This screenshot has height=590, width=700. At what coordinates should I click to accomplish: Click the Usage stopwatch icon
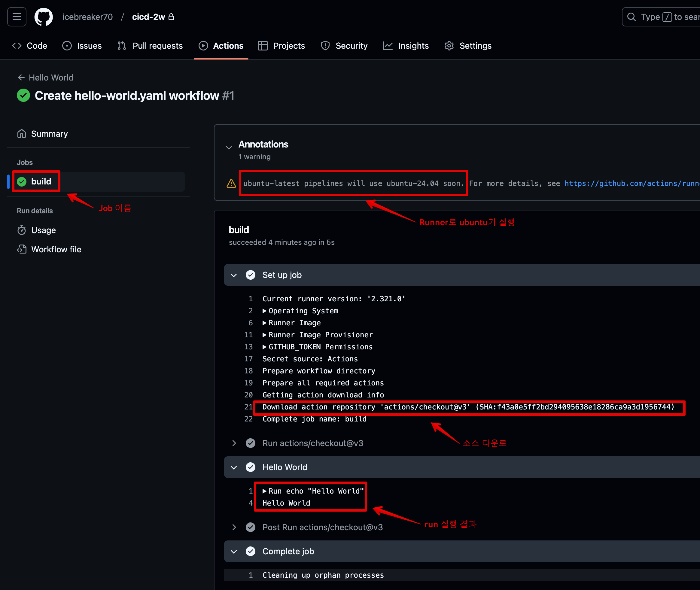[22, 230]
